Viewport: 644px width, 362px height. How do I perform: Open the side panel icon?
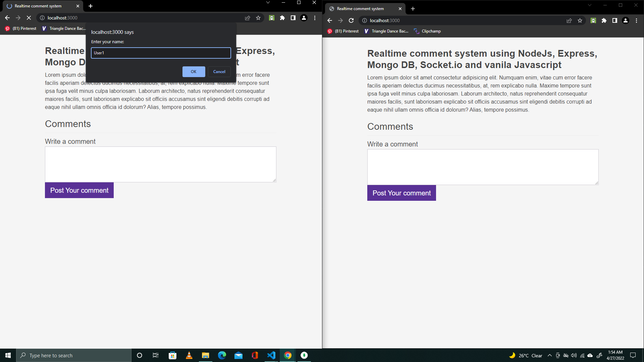click(293, 18)
